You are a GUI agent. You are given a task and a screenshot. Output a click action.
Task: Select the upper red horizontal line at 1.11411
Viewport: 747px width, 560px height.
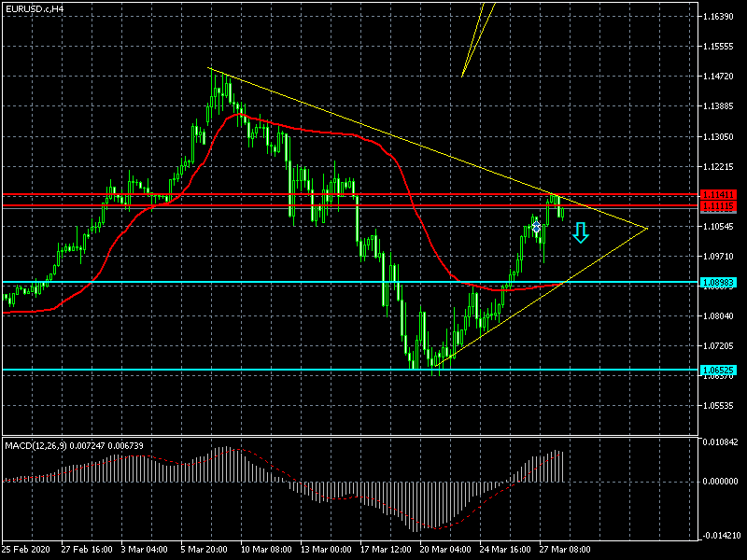coord(350,194)
